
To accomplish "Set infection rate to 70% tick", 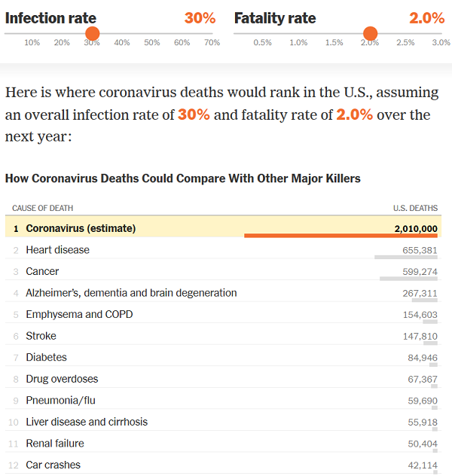I will (x=212, y=43).
